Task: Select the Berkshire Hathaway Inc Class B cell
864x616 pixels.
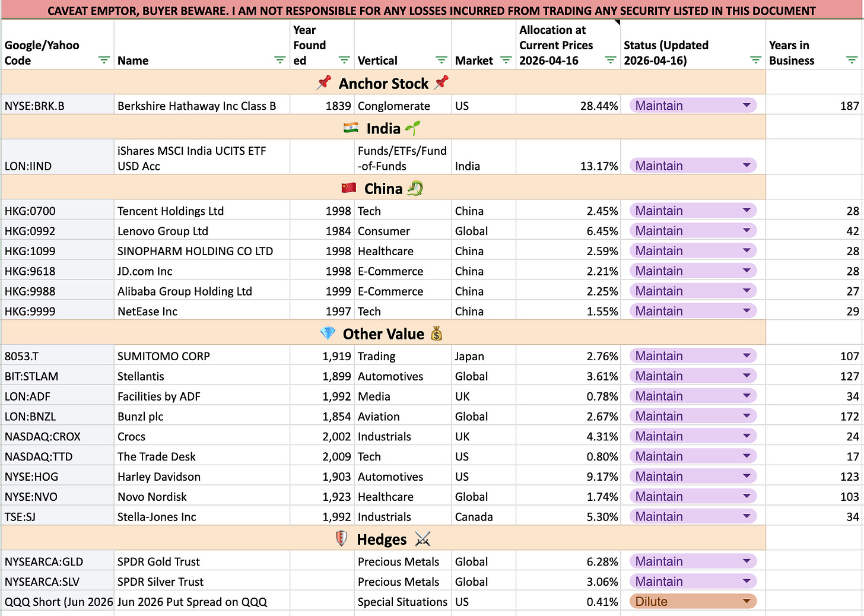Action: [x=202, y=106]
